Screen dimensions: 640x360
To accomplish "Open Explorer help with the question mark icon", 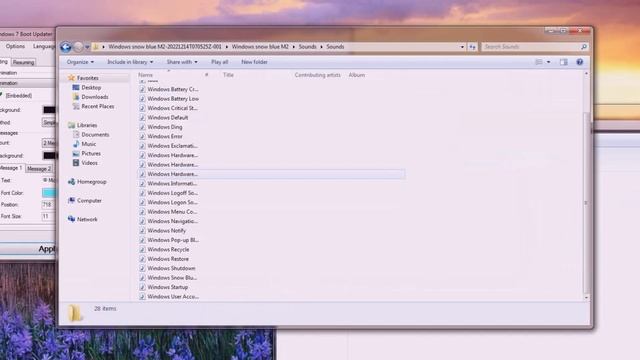I will [x=580, y=62].
